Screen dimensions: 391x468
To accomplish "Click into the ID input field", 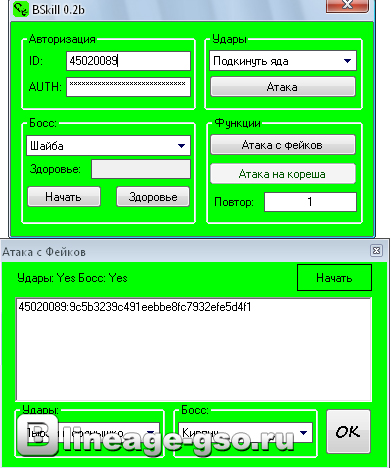I will click(x=128, y=61).
